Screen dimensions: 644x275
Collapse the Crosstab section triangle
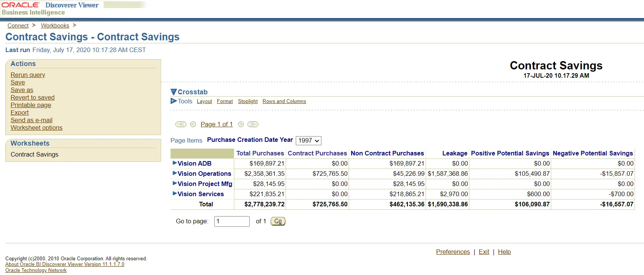click(x=174, y=92)
